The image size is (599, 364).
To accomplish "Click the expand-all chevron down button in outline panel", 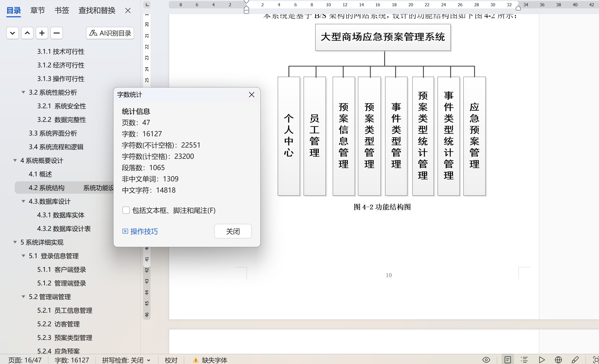I will (12, 33).
